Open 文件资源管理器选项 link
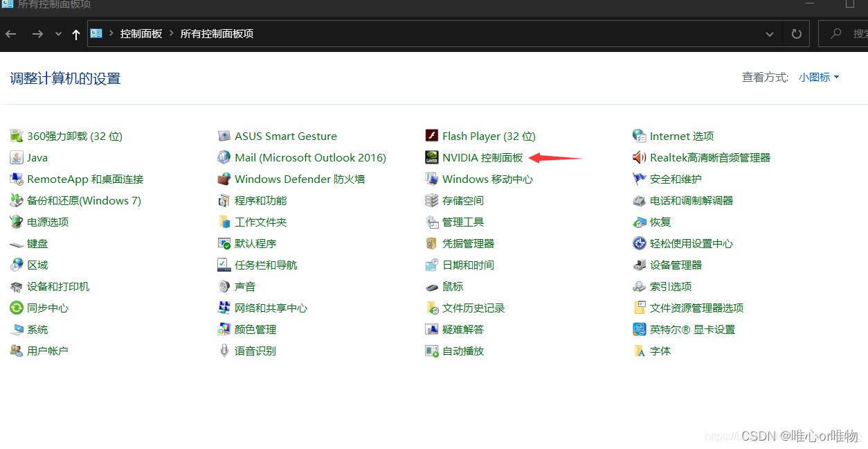This screenshot has height=449, width=868. [696, 308]
